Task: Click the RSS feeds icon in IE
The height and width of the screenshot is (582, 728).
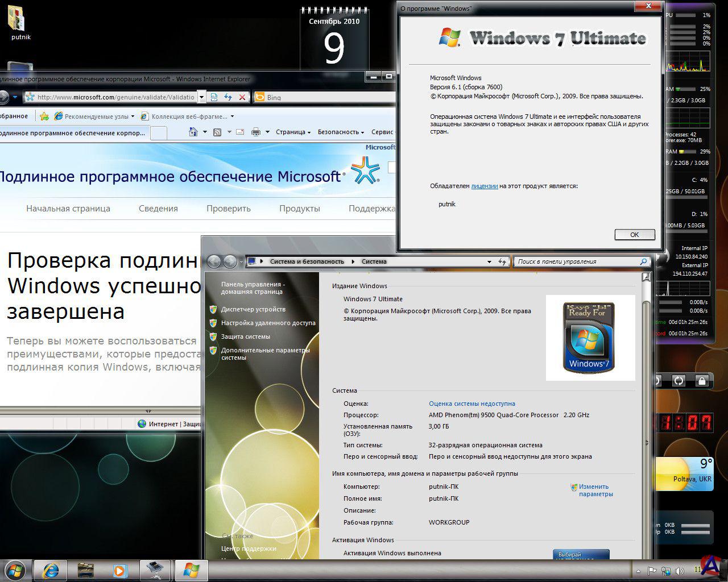Action: click(x=217, y=132)
